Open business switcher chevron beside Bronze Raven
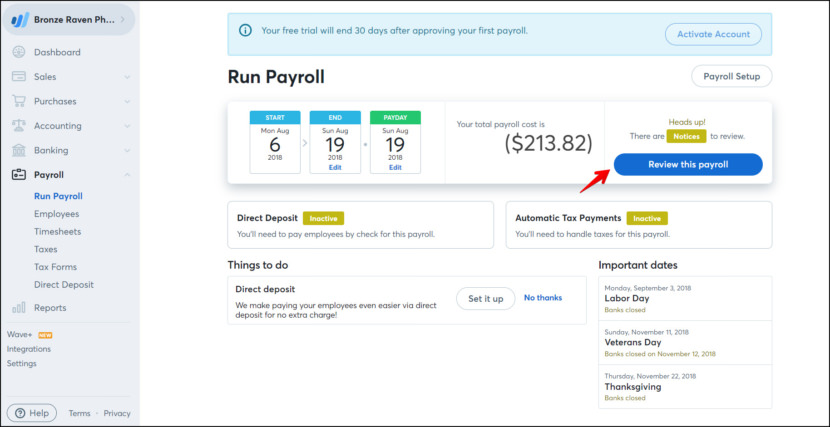Viewport: 830px width, 427px height. tap(122, 20)
